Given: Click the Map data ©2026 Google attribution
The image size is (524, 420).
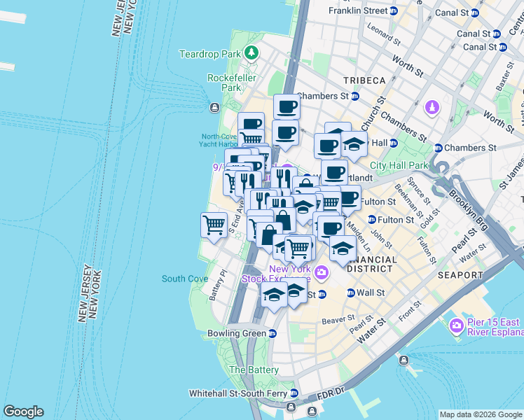Looking at the screenshot, I should tap(481, 414).
